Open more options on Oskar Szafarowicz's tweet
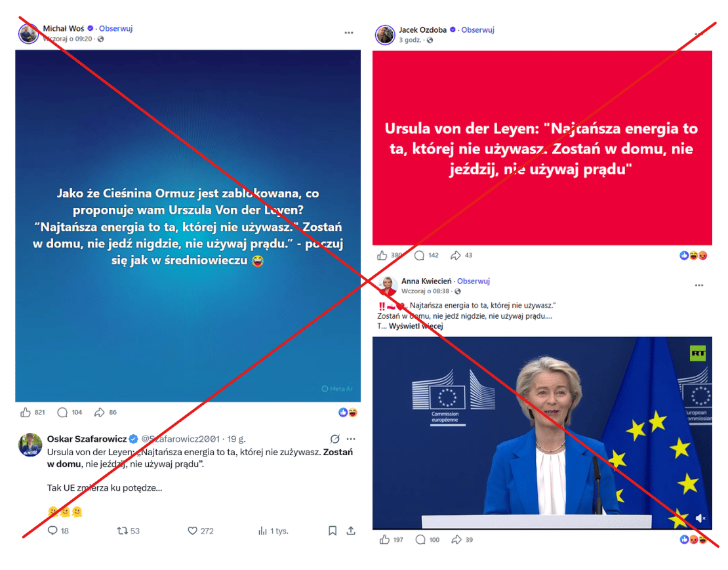 tap(351, 439)
